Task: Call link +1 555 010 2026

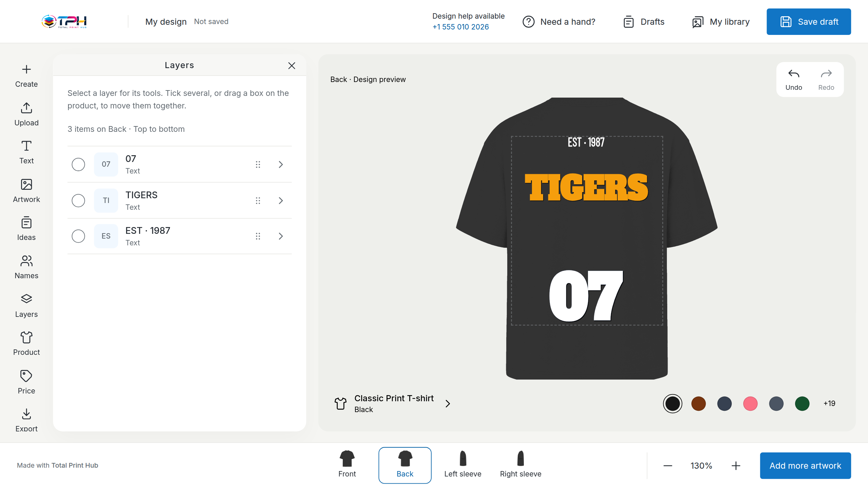Action: point(460,27)
